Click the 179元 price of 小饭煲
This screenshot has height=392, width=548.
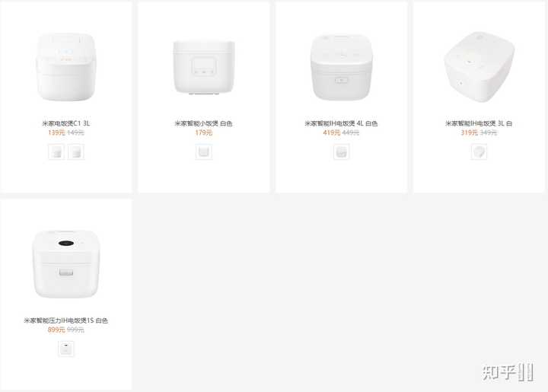(204, 132)
